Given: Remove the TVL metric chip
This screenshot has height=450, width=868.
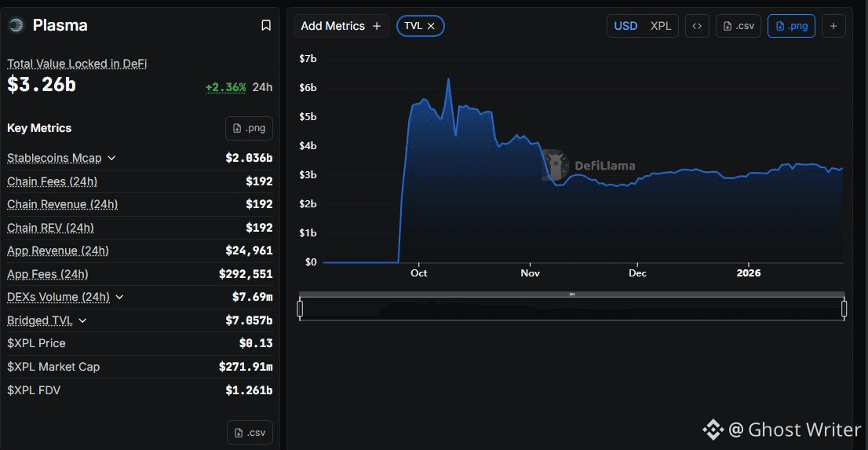Looking at the screenshot, I should tap(431, 26).
